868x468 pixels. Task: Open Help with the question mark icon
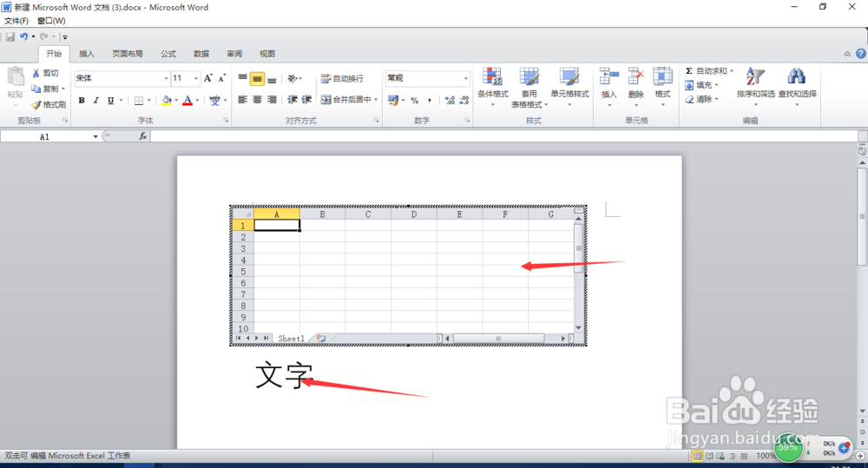[x=861, y=54]
